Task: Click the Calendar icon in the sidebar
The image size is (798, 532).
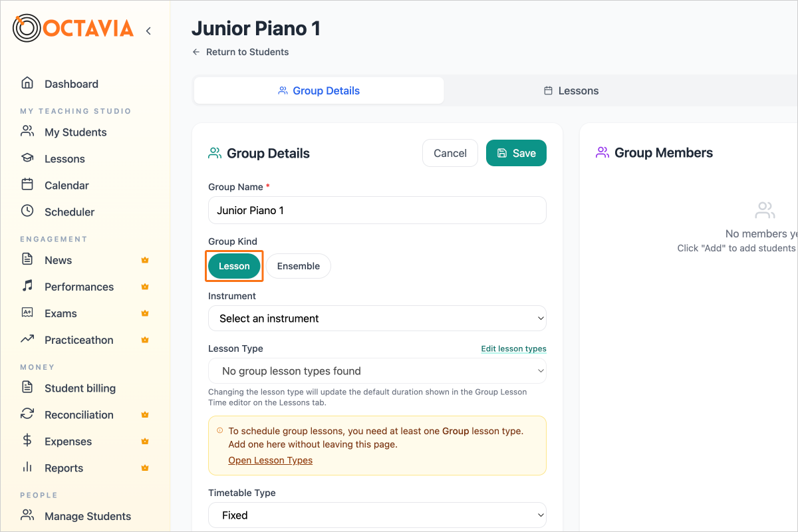Action: click(27, 185)
